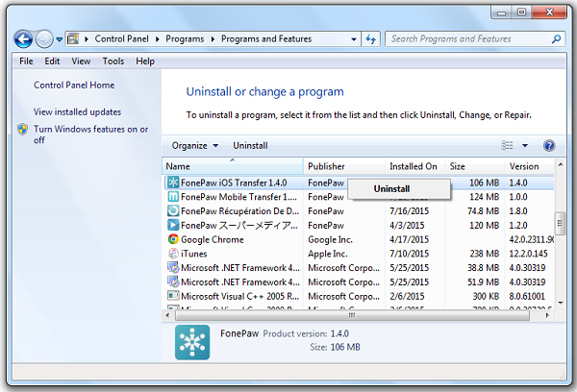Click the Google Inc. publisher cell
Screen dimensions: 577x392
point(330,240)
